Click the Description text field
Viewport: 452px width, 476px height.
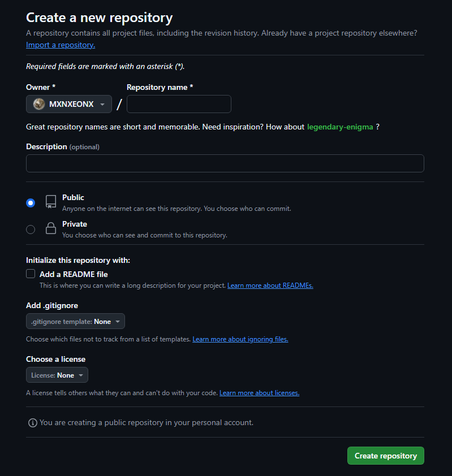[225, 163]
